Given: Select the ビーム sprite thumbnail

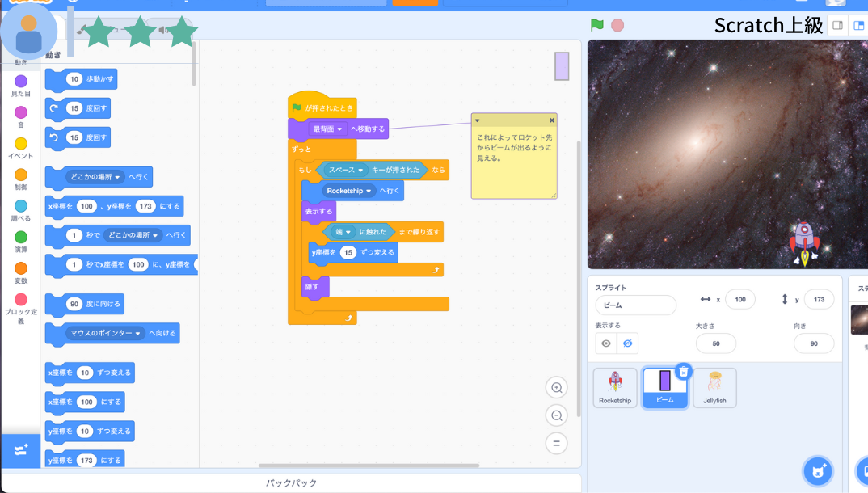Looking at the screenshot, I should pyautogui.click(x=665, y=388).
